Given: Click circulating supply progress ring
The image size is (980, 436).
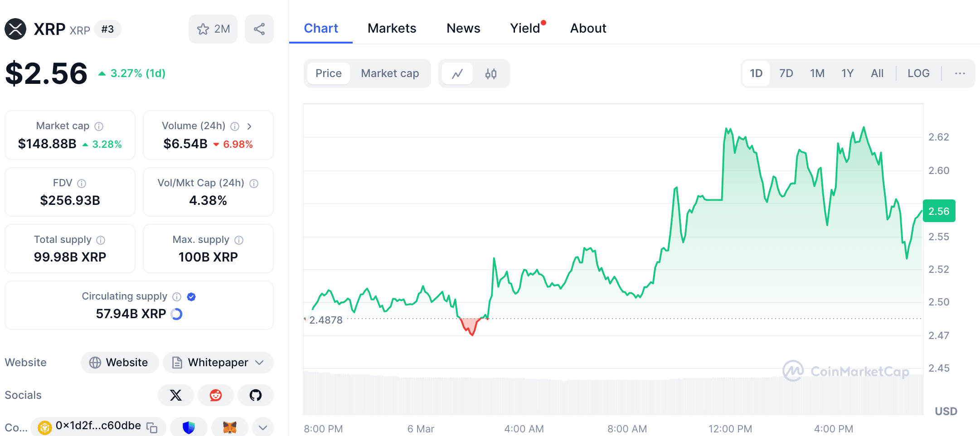Looking at the screenshot, I should 177,314.
